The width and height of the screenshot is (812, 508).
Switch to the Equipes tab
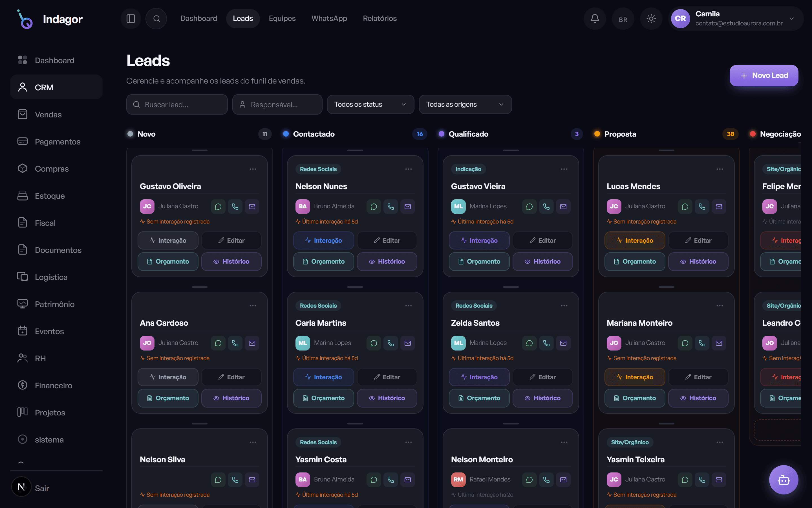(x=282, y=18)
